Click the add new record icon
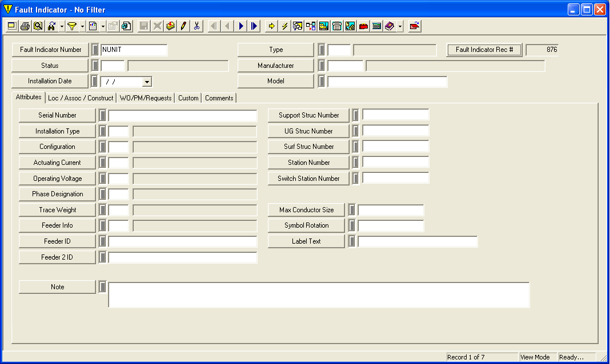Screen dimensions: 610x364 tap(170, 26)
